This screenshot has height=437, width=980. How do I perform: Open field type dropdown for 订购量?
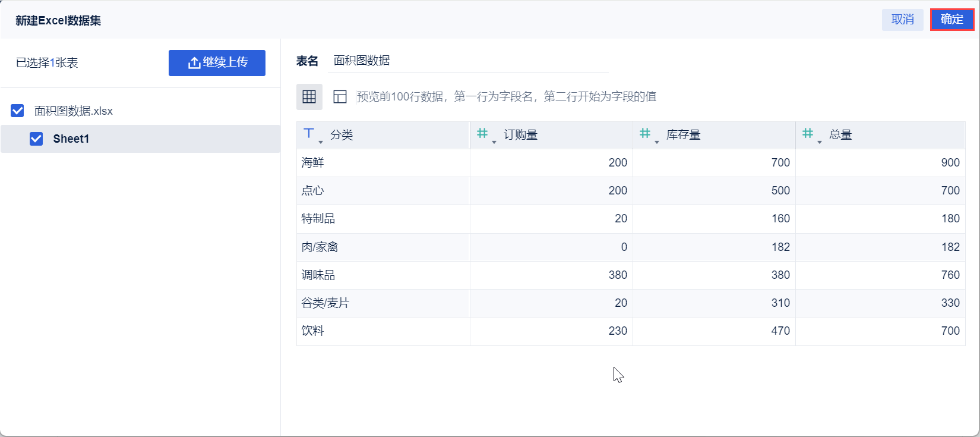tap(494, 142)
